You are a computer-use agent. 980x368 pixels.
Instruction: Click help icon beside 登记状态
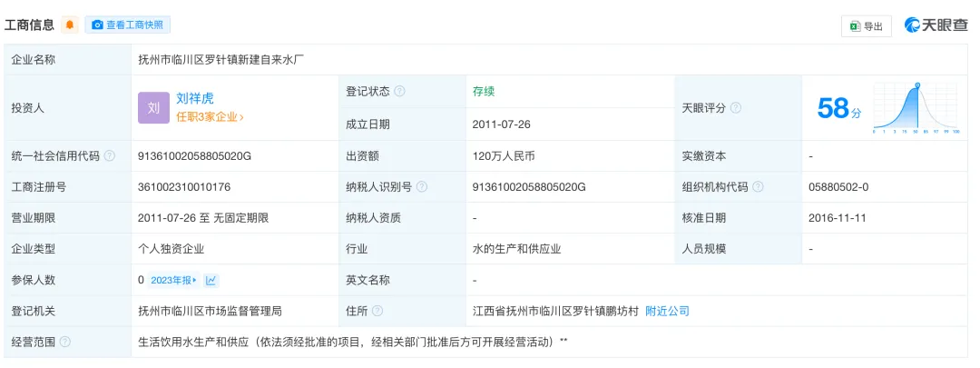[x=399, y=92]
